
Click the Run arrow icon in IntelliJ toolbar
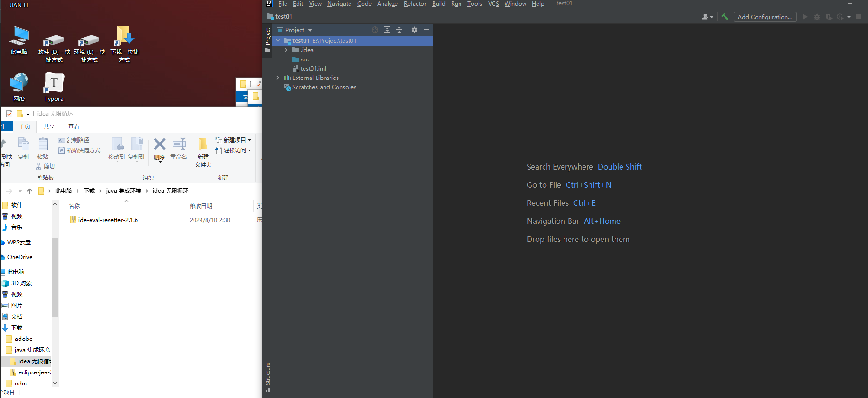805,17
